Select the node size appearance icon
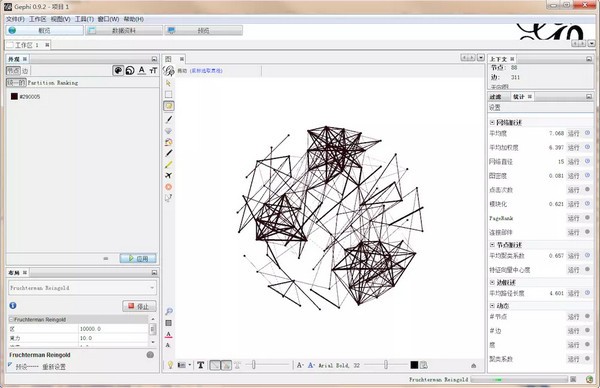The image size is (600, 388). click(130, 70)
